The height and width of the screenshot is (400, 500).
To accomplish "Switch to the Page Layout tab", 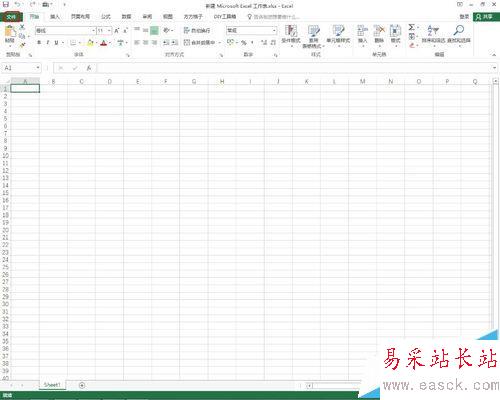I will click(x=80, y=17).
